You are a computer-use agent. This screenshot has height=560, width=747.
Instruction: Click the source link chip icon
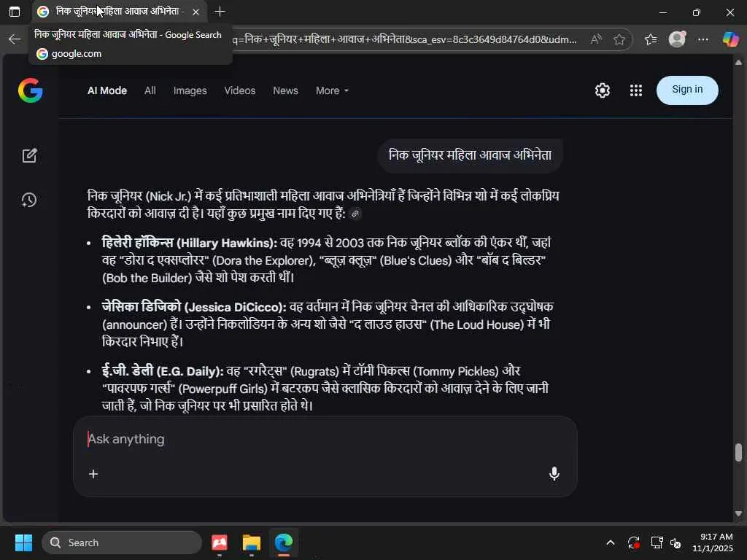pyautogui.click(x=355, y=214)
